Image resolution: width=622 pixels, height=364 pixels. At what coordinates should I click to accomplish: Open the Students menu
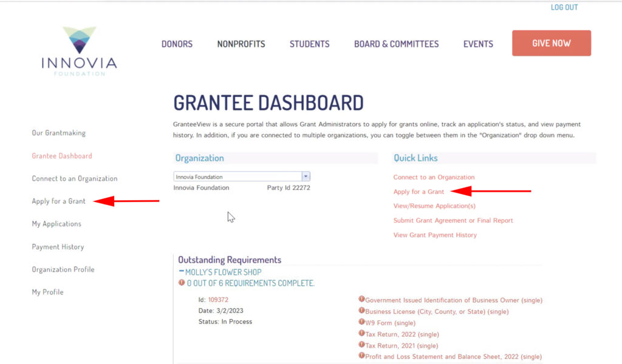point(309,44)
